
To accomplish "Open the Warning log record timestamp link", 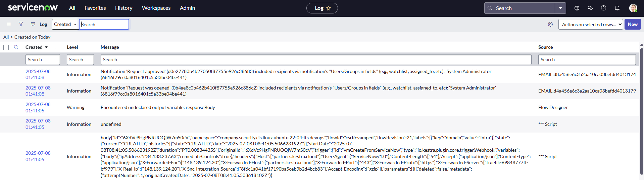I will pyautogui.click(x=38, y=107).
